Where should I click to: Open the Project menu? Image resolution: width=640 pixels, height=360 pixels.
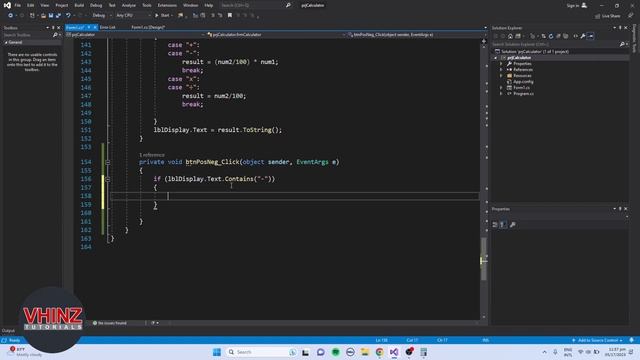[x=62, y=5]
